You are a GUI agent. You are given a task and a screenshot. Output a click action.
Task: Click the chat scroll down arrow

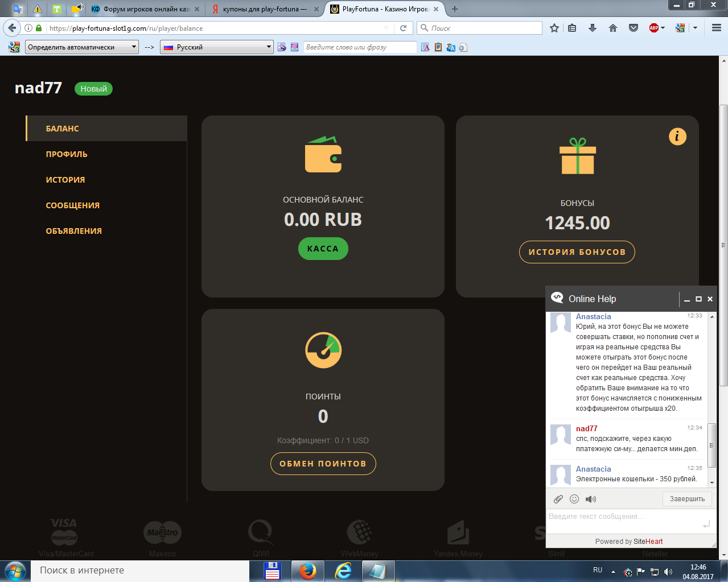(x=711, y=482)
